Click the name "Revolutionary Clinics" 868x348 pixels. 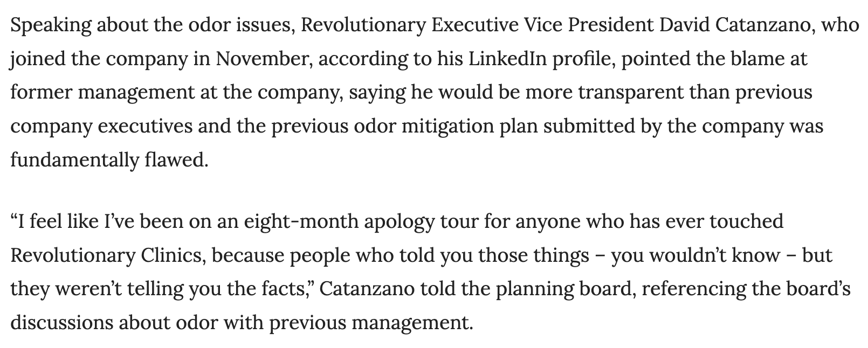(107, 255)
